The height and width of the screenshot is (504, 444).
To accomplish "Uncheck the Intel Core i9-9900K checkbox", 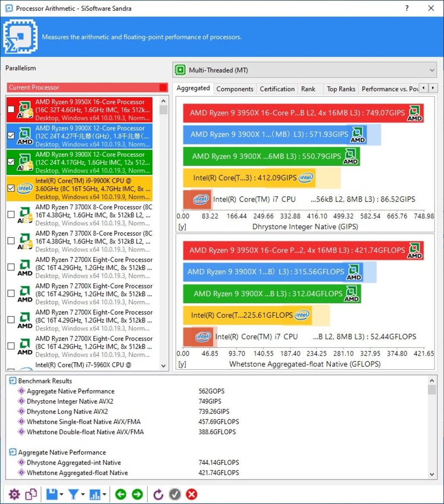I will (11, 188).
